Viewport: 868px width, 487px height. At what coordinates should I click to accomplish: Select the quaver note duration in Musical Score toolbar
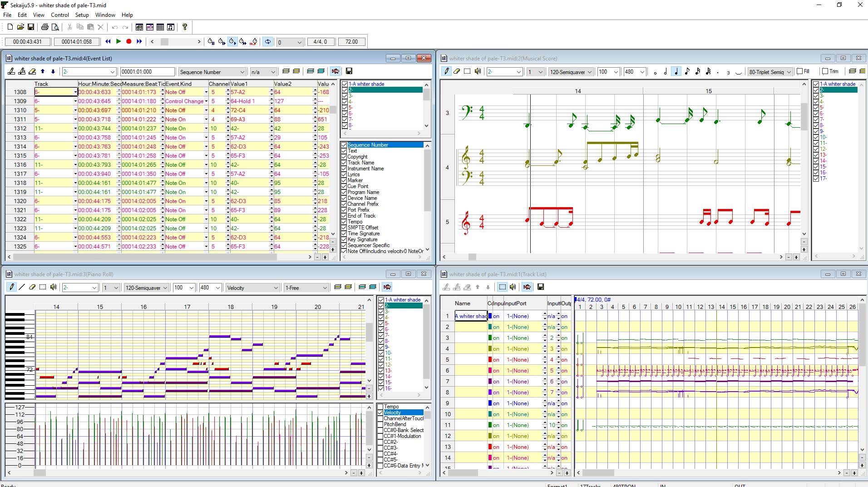pyautogui.click(x=687, y=72)
